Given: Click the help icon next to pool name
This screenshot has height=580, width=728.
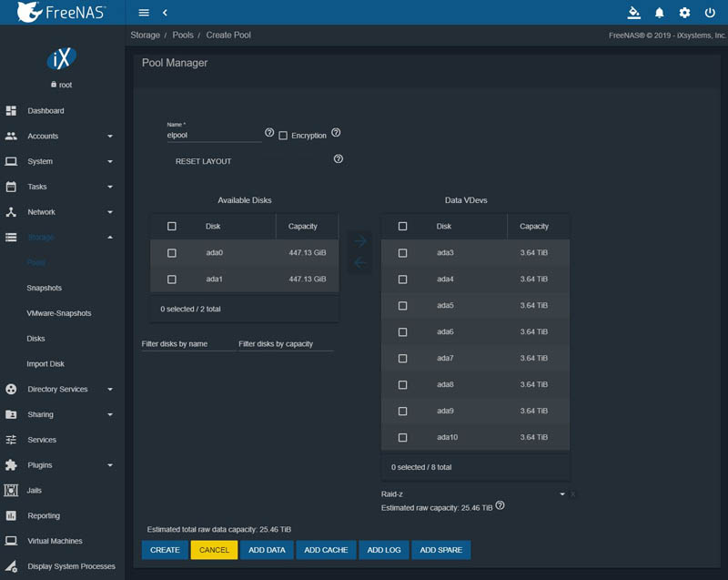Looking at the screenshot, I should click(x=269, y=133).
